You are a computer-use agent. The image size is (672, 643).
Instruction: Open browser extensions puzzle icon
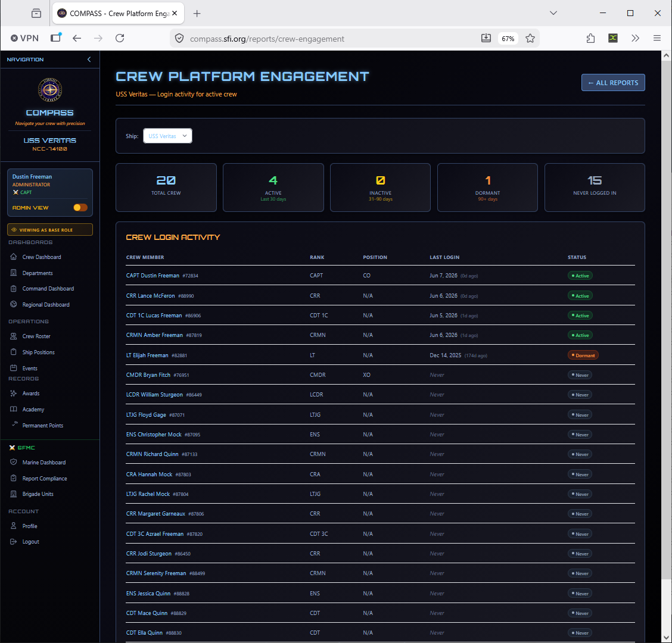pos(590,39)
